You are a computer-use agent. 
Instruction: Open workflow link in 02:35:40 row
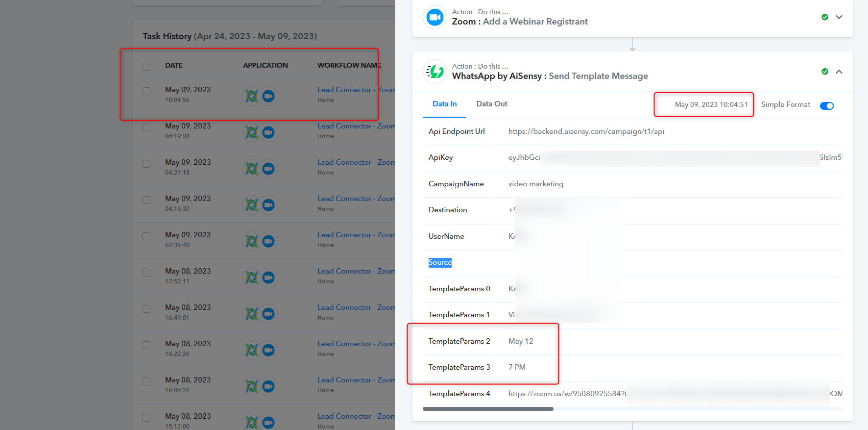click(356, 235)
